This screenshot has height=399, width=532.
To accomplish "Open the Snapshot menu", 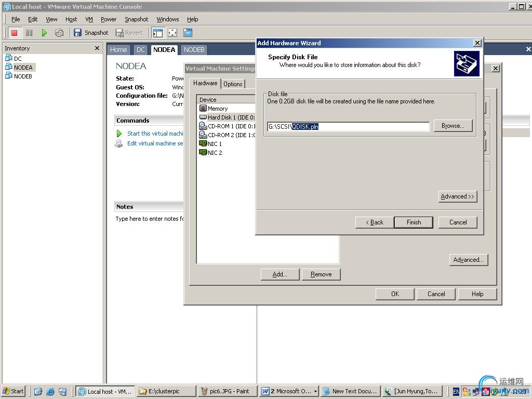I will pos(137,19).
